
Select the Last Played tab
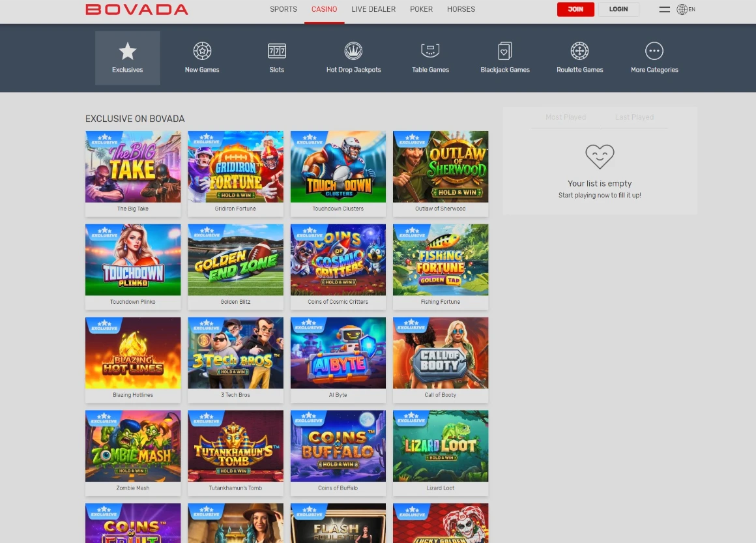(634, 117)
